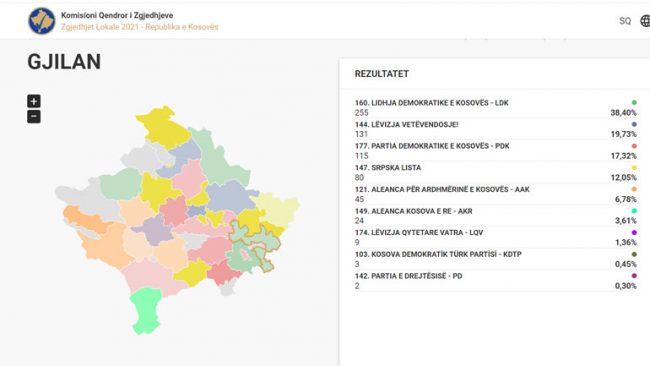Click purple color dot for LQV
Viewport: 650px width, 366px height.
[x=634, y=233]
